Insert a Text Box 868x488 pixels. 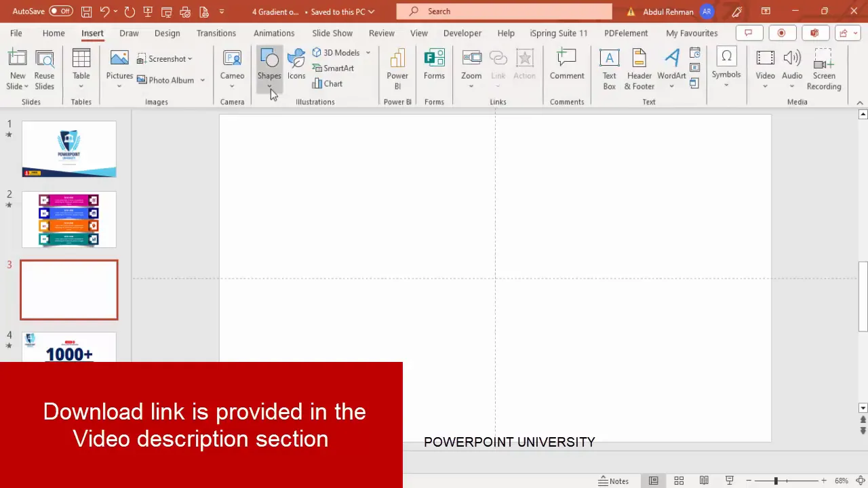(x=609, y=70)
